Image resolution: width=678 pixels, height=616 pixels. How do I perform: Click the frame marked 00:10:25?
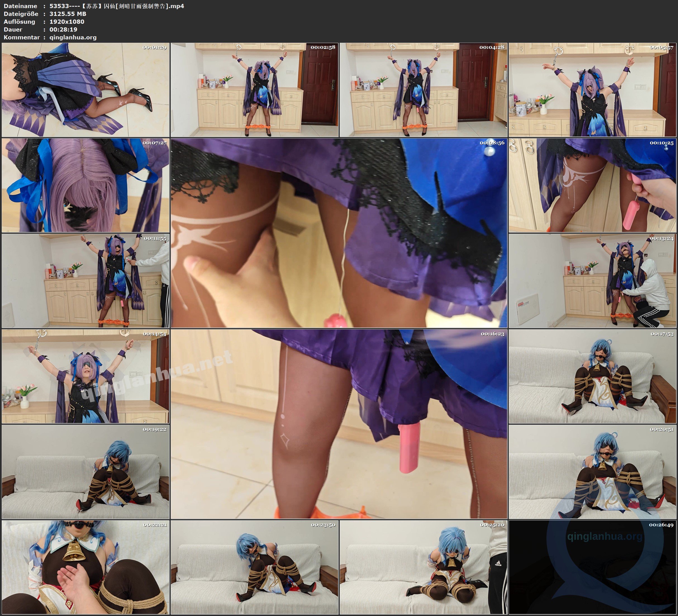point(592,185)
